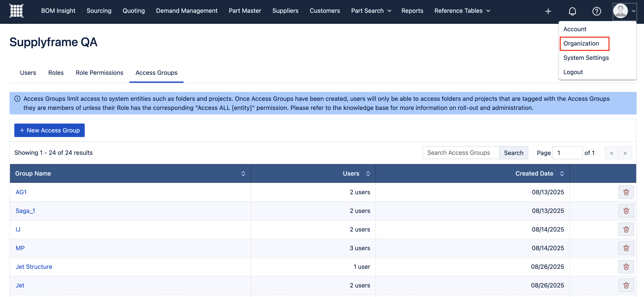Go to next page arrow
This screenshot has height=297, width=644.
click(625, 153)
